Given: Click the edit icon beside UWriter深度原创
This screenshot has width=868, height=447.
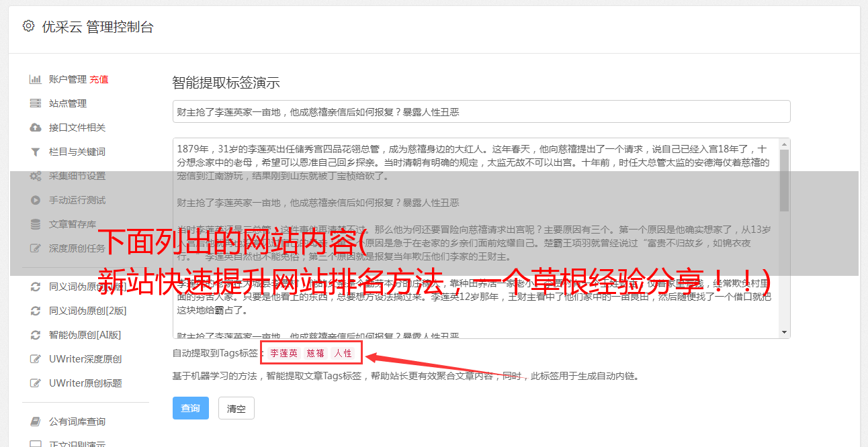Looking at the screenshot, I should (36, 359).
